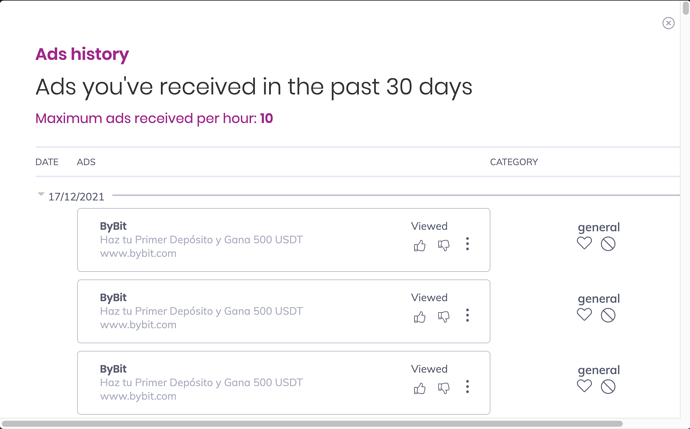Thumbs down the second ByBit ad
The image size is (690, 429).
pos(444,317)
